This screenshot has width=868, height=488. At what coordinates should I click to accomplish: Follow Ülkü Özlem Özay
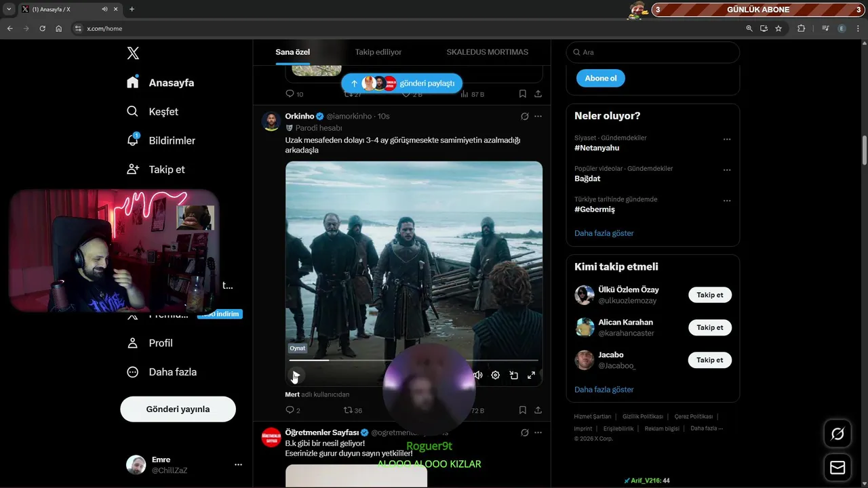(x=710, y=295)
